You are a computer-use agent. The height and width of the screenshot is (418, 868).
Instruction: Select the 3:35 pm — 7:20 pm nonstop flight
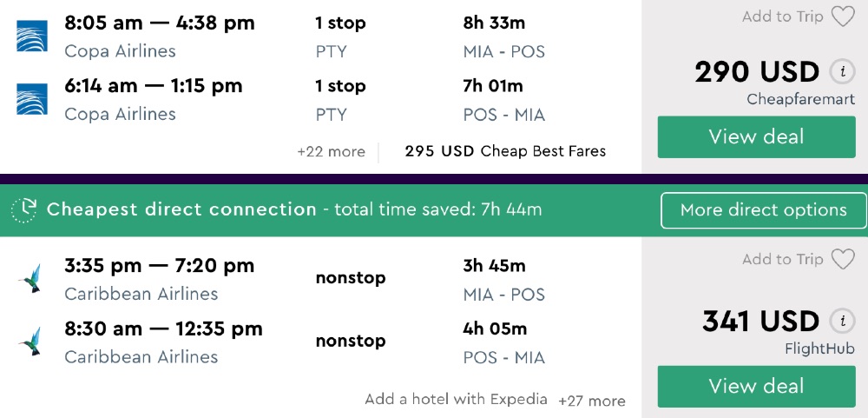159,266
